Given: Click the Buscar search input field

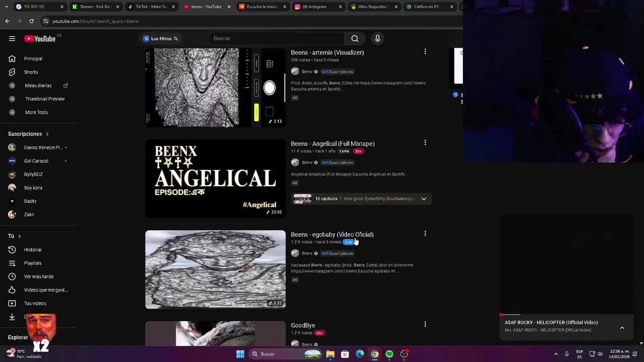Looking at the screenshot, I should (276, 39).
